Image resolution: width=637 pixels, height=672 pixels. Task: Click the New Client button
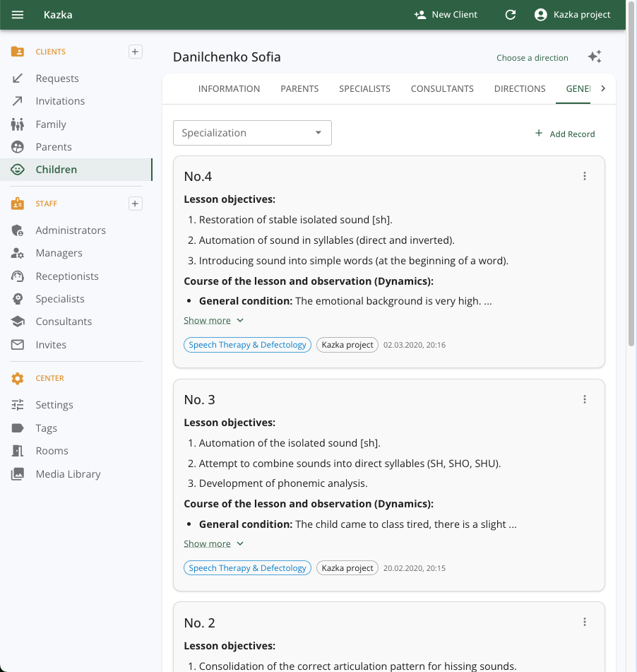point(446,15)
